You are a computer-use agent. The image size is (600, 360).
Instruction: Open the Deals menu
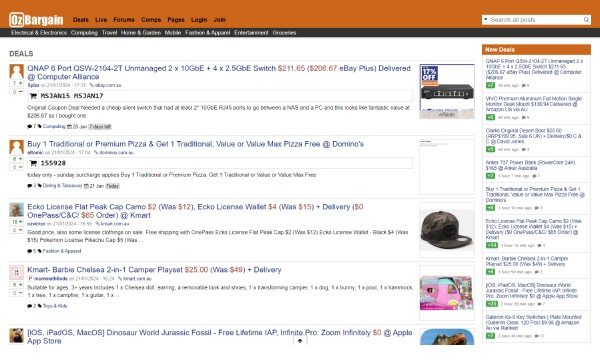80,20
